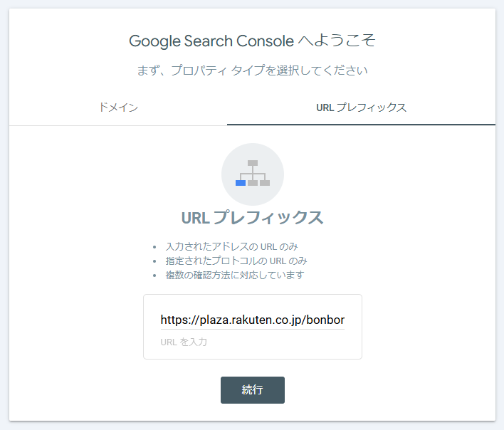Click the bullet dot before '入力されたアドレス'
Image resolution: width=504 pixels, height=430 pixels.
(x=154, y=247)
